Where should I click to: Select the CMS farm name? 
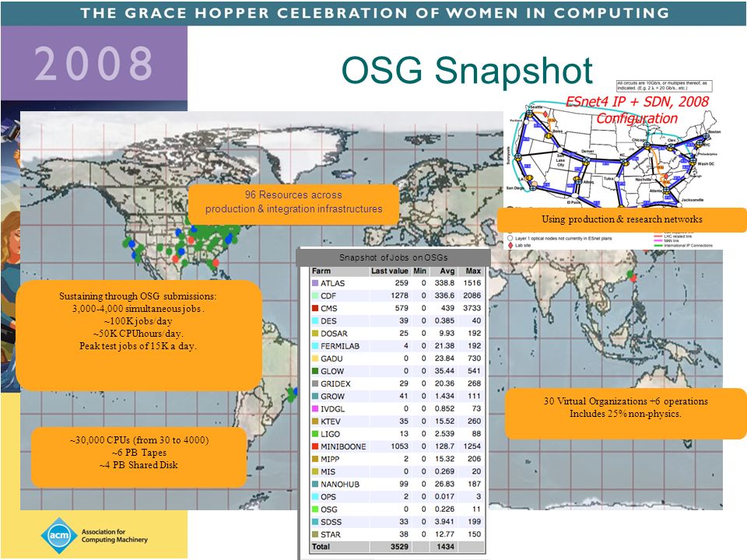point(328,308)
